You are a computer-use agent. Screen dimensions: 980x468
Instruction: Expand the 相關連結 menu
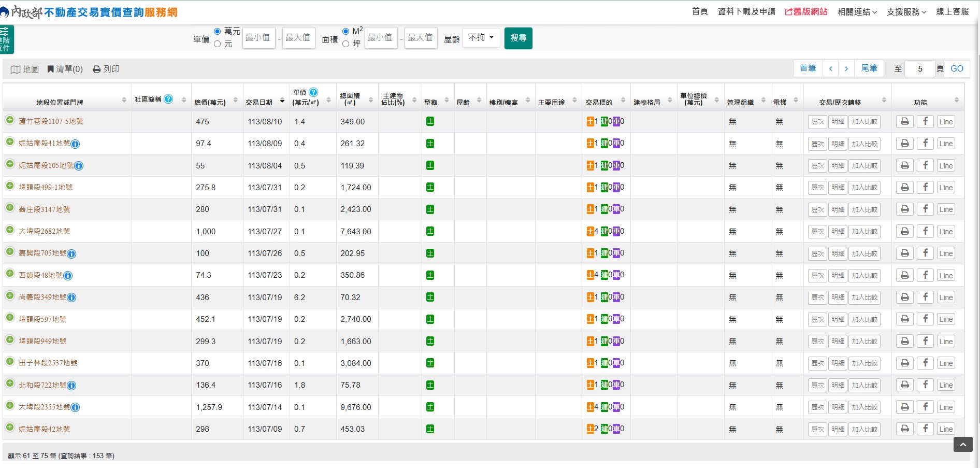pos(857,12)
